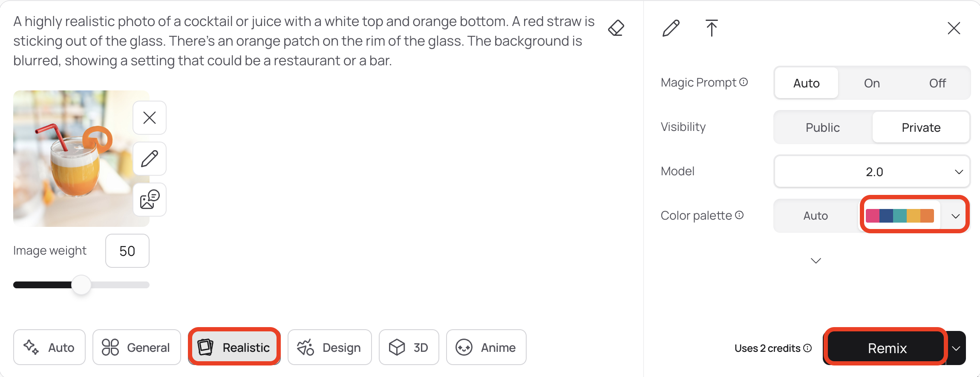Click the describe image icon
This screenshot has height=377, width=980.
coord(150,200)
